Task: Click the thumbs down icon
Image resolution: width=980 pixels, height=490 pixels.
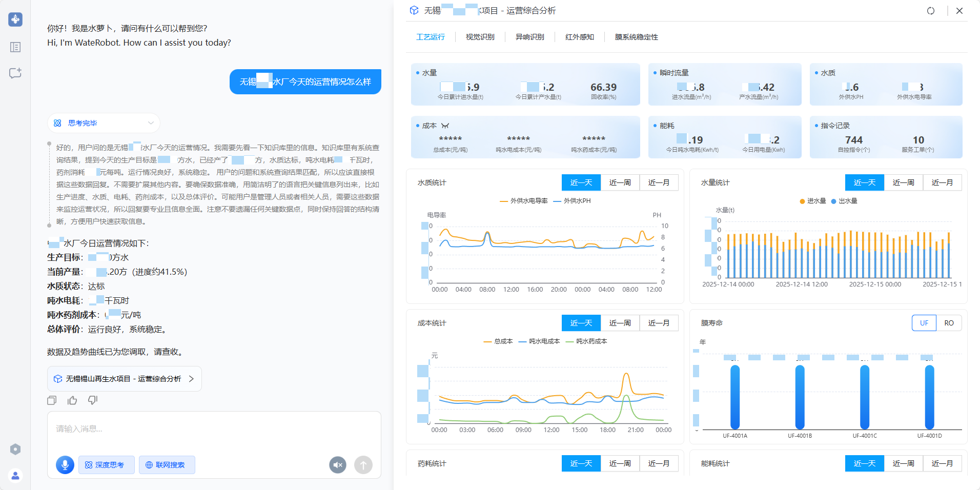Action: click(93, 400)
